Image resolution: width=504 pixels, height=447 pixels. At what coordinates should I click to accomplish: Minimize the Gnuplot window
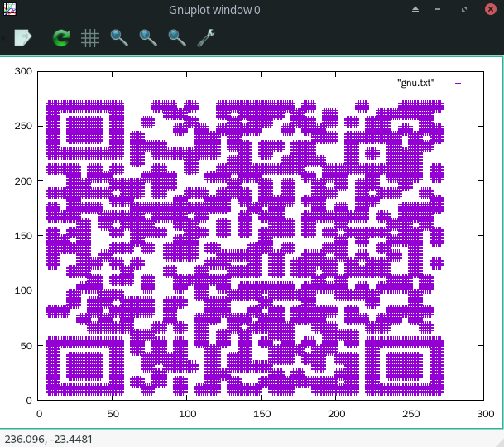438,9
